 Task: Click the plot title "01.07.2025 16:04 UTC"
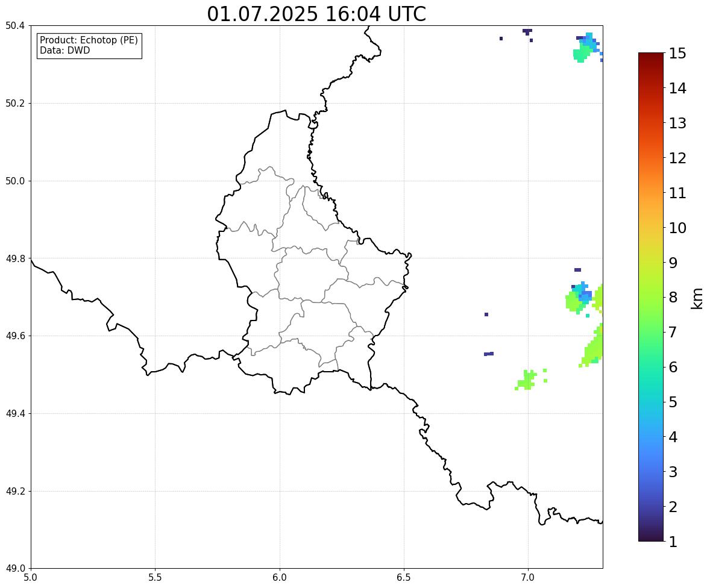[316, 14]
